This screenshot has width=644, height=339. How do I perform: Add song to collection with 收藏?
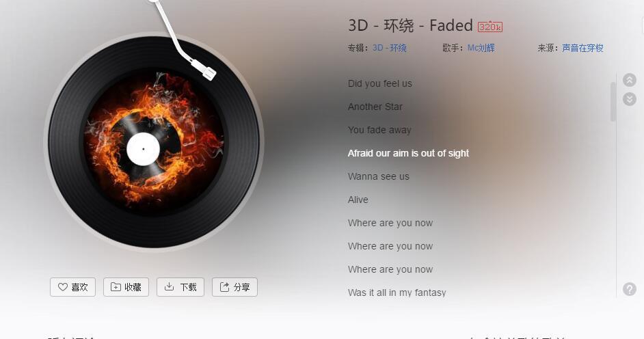coord(126,287)
